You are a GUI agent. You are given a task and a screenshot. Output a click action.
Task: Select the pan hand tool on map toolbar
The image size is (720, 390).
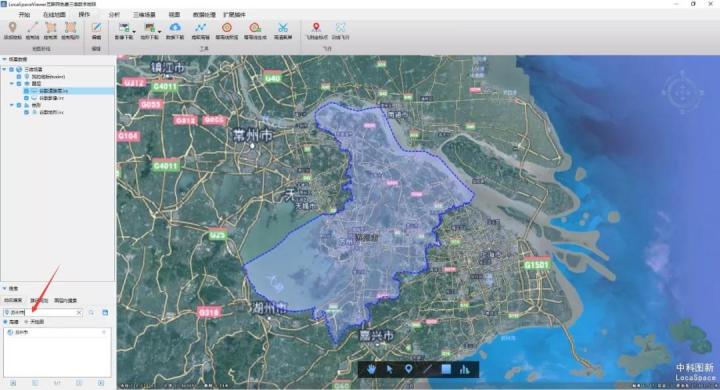[371, 369]
